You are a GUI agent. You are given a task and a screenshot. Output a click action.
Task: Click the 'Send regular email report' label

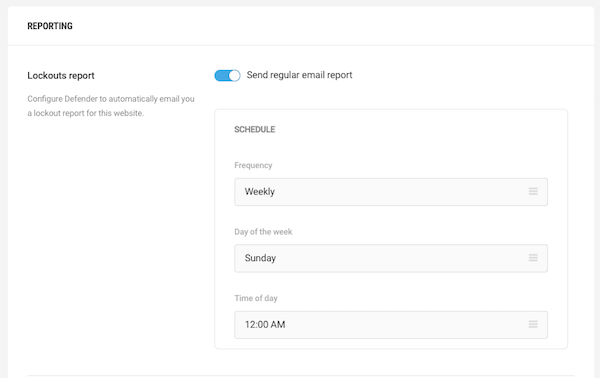(299, 75)
